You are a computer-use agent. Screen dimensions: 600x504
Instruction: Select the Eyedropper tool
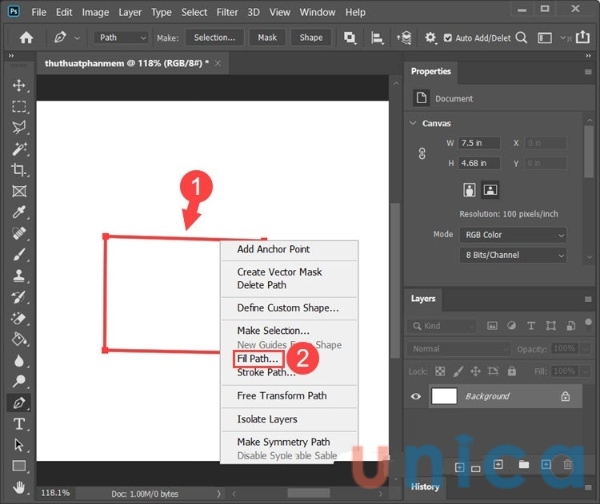coord(19,212)
